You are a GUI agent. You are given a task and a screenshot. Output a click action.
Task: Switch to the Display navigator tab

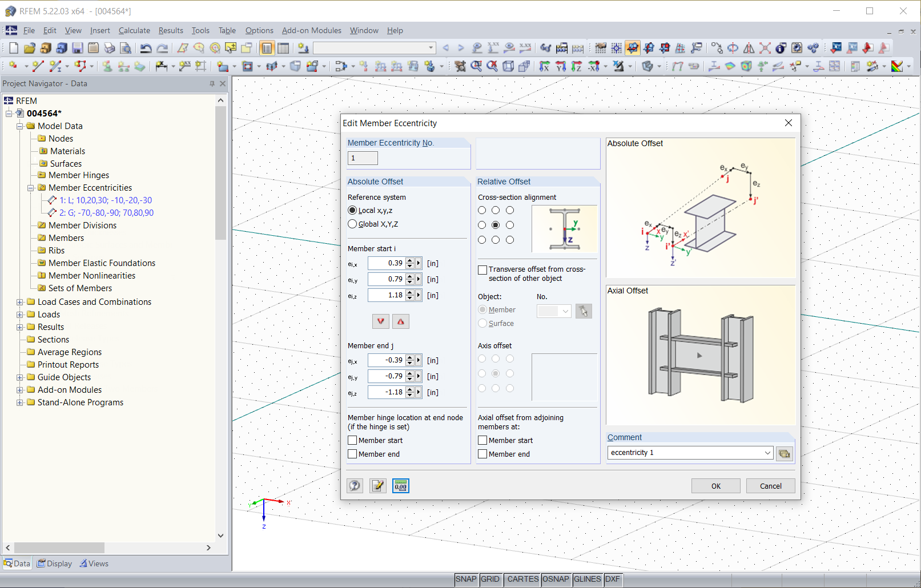[55, 563]
